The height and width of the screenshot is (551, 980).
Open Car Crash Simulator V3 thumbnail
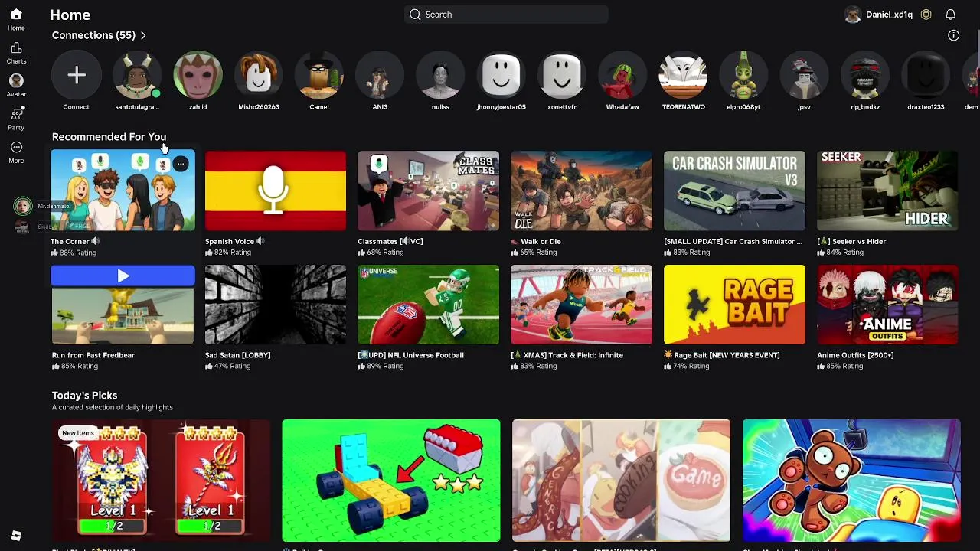(x=734, y=191)
